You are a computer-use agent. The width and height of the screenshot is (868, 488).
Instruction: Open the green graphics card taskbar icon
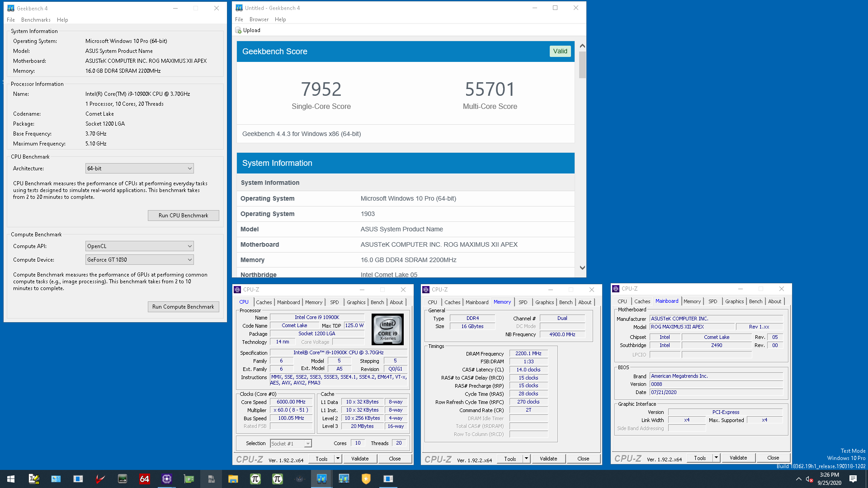point(189,479)
